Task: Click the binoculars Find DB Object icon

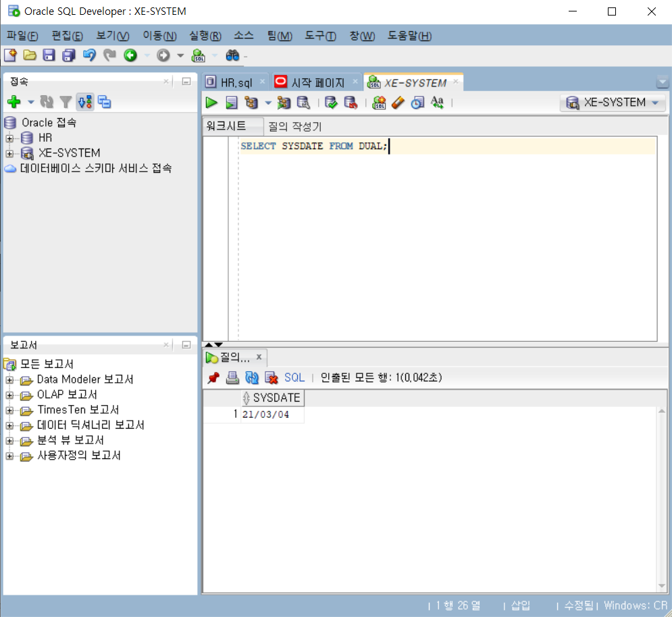Action: coord(232,55)
